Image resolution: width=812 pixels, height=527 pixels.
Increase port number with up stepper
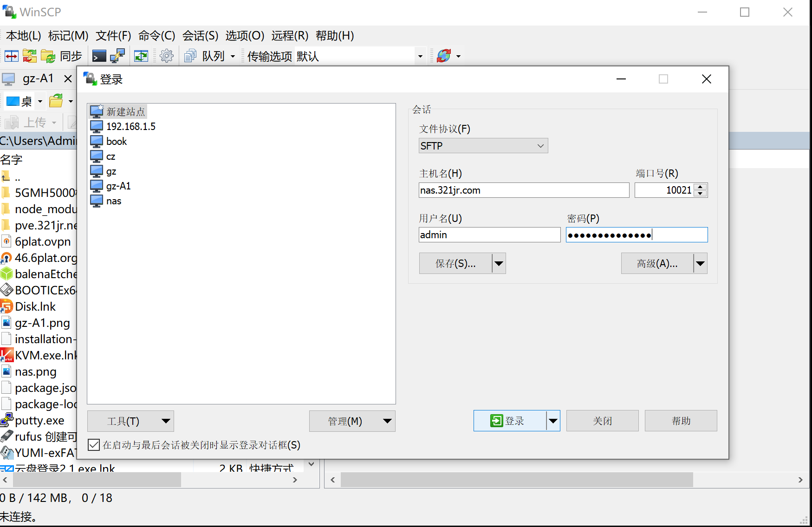[701, 187]
